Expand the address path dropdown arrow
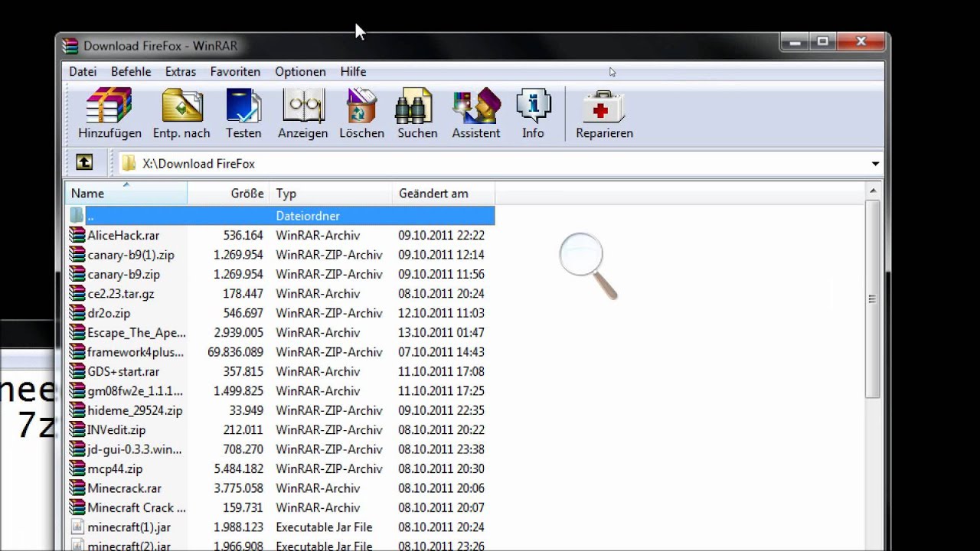Viewport: 980px width, 551px height. pos(875,164)
